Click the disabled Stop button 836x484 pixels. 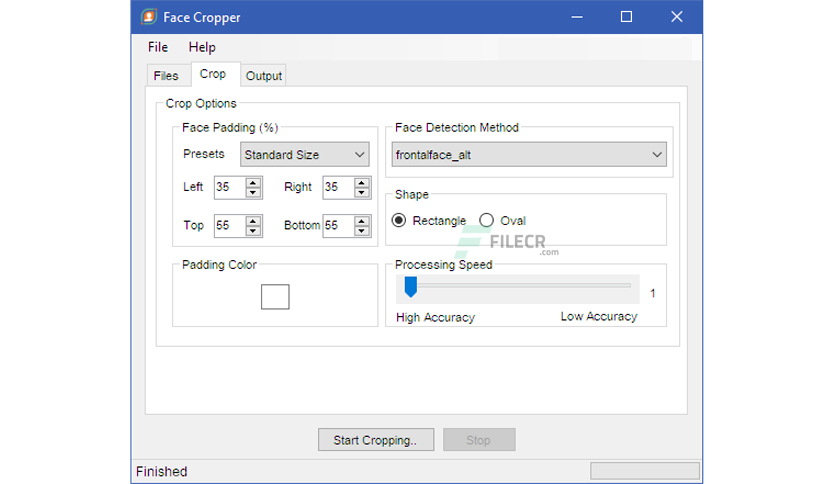(479, 440)
